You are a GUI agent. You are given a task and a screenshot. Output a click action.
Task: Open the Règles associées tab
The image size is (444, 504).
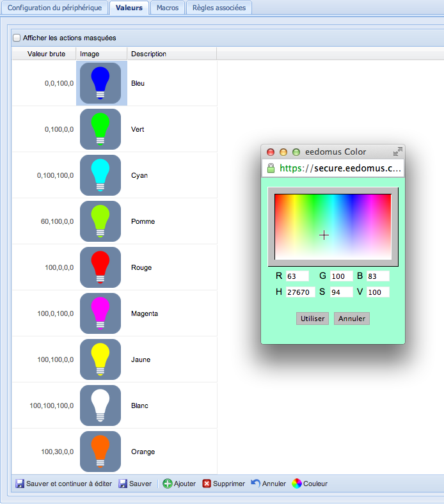click(x=219, y=8)
